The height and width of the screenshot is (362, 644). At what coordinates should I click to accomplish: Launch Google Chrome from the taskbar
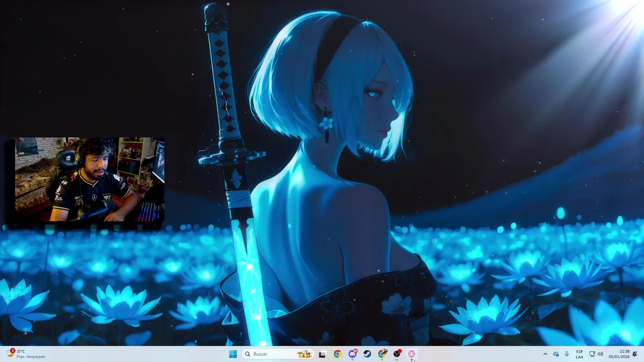pos(337,354)
